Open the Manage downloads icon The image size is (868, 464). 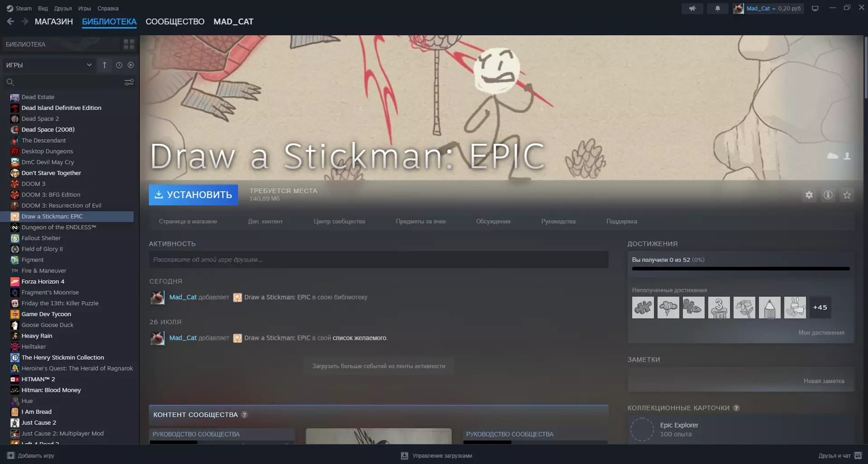click(x=405, y=455)
